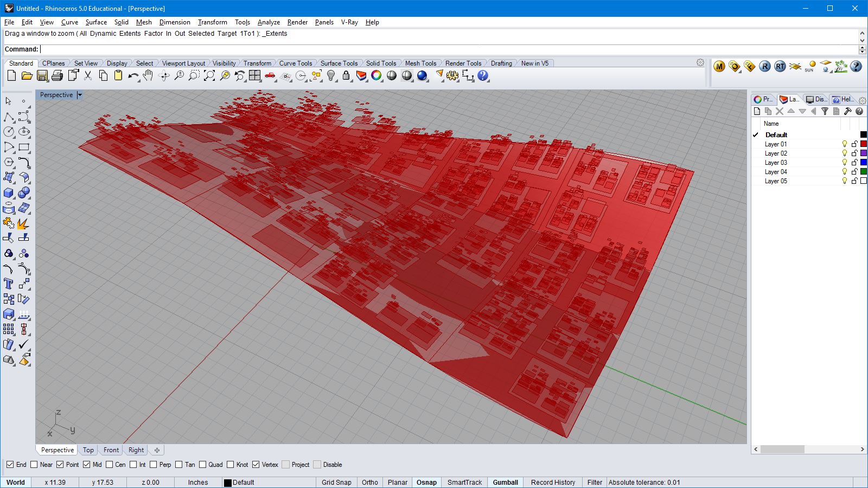This screenshot has width=868, height=488.
Task: Open the Surface menu
Action: [x=96, y=22]
